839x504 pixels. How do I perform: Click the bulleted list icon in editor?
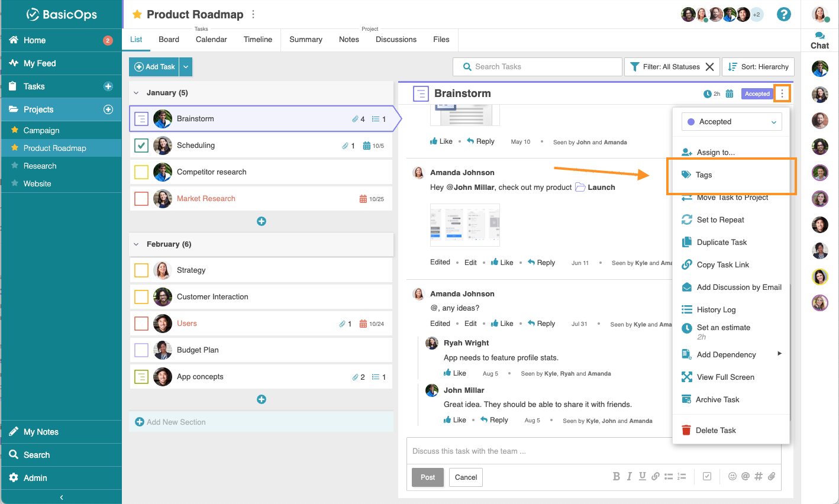click(x=669, y=476)
